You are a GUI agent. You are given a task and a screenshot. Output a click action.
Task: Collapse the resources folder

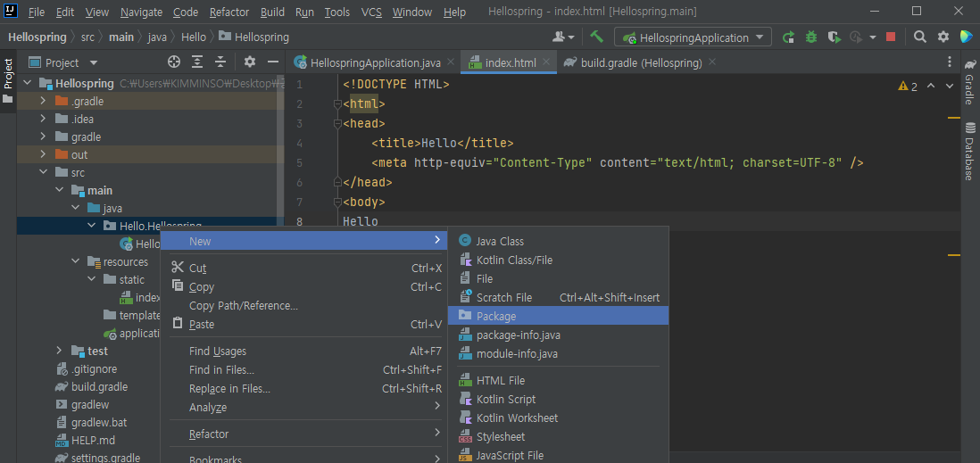click(x=76, y=261)
